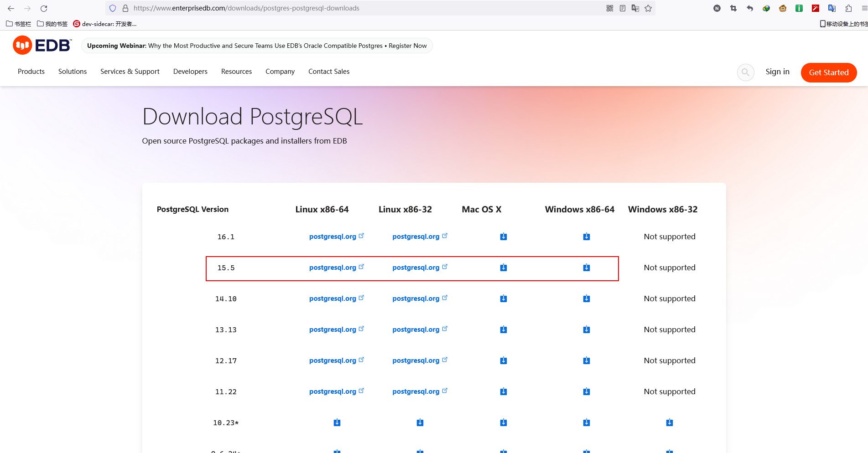Screen dimensions: 868x453
Task: Open the Solutions menu
Action: click(73, 72)
